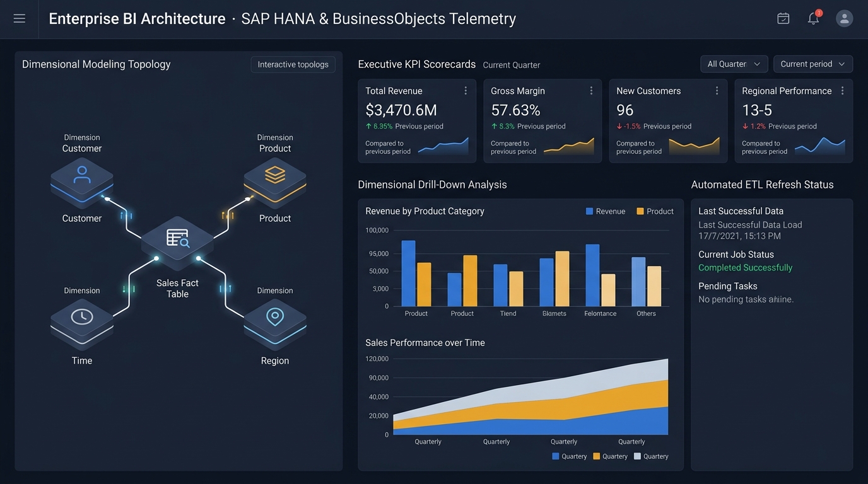Click the 57.63% gross margin value
Image resolution: width=868 pixels, height=484 pixels.
point(515,110)
